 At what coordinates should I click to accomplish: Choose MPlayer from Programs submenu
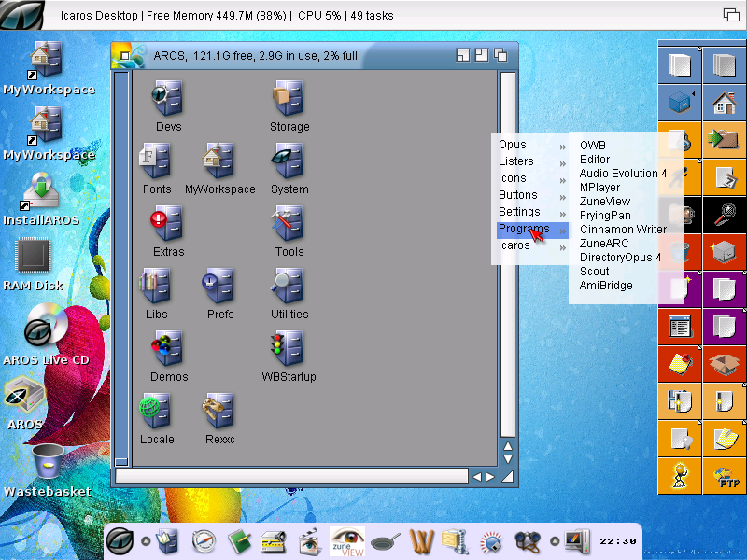(x=599, y=188)
